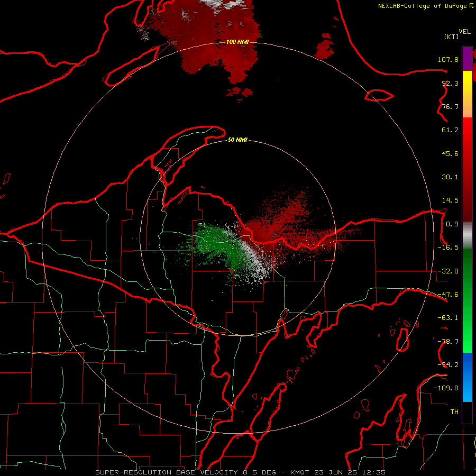Click the gray near-zero segment of color bar
The height and width of the screenshot is (476, 476).
coord(467,235)
